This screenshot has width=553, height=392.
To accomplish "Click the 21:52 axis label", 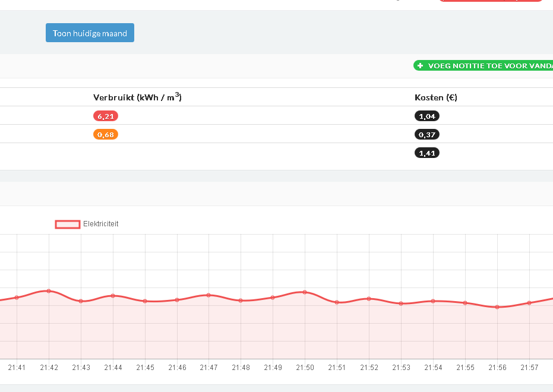I will point(369,367).
